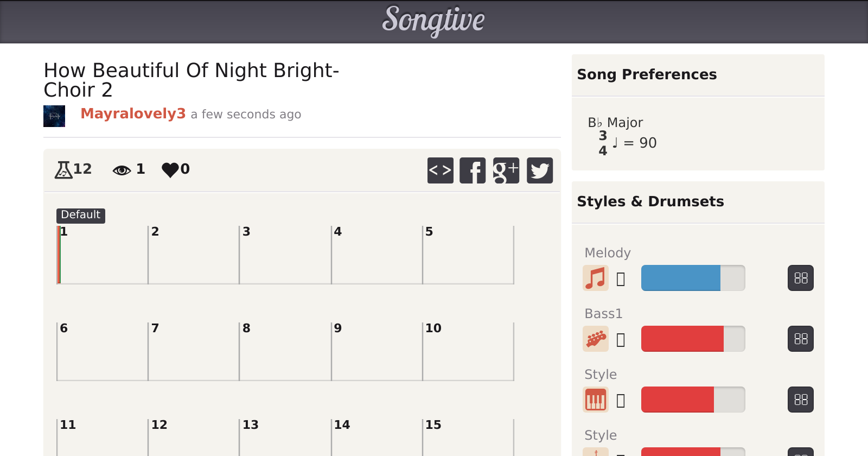Open the Melody track's style selector button

(x=801, y=278)
